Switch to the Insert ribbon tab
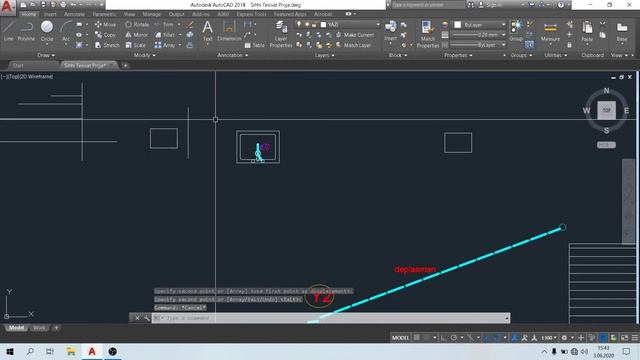 tap(49, 14)
